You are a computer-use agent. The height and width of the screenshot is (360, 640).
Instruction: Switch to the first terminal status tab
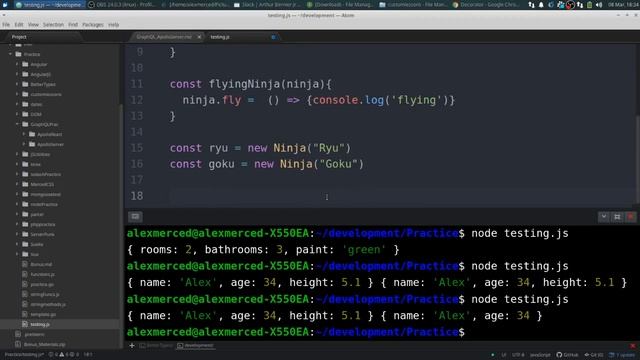point(156,346)
